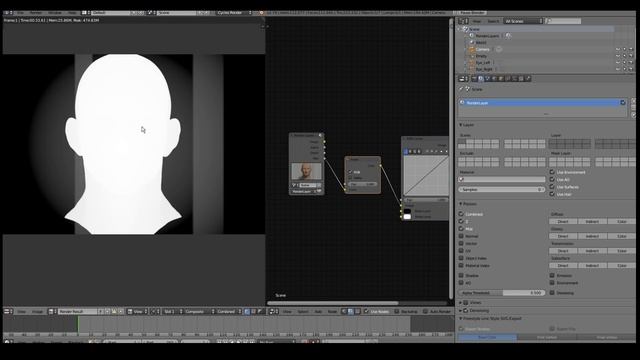The image size is (640, 360).
Task: Toggle Use AO checkbox
Action: tap(552, 180)
